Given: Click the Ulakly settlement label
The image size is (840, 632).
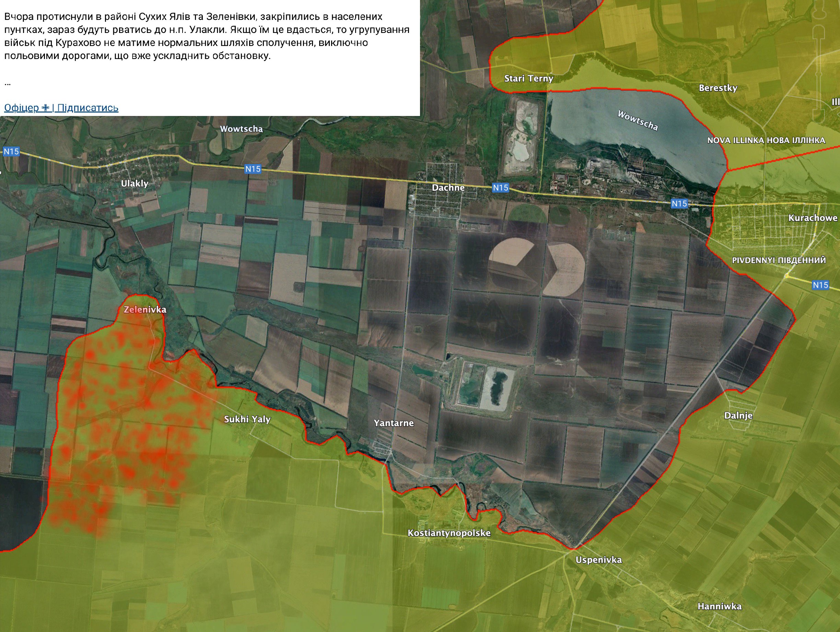Looking at the screenshot, I should point(135,184).
